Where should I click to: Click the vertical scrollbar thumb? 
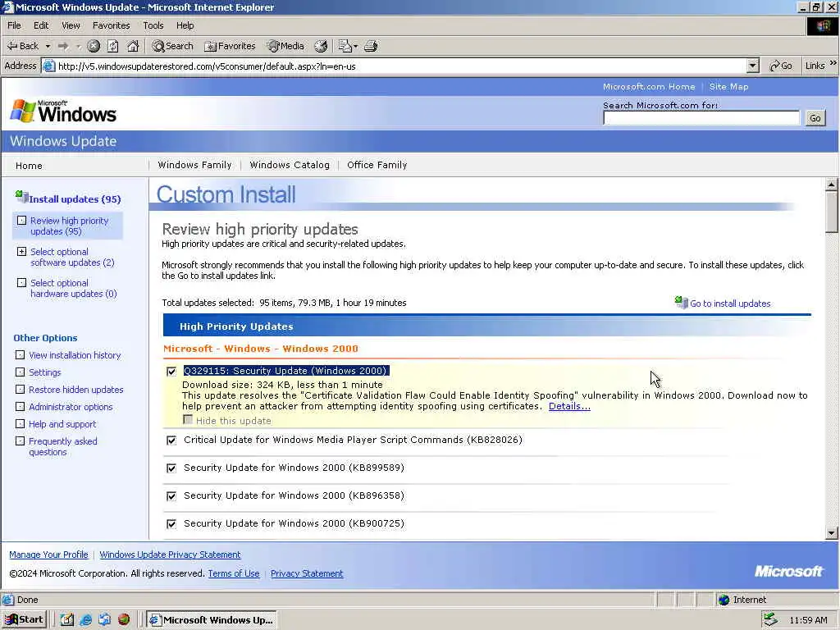pos(832,212)
